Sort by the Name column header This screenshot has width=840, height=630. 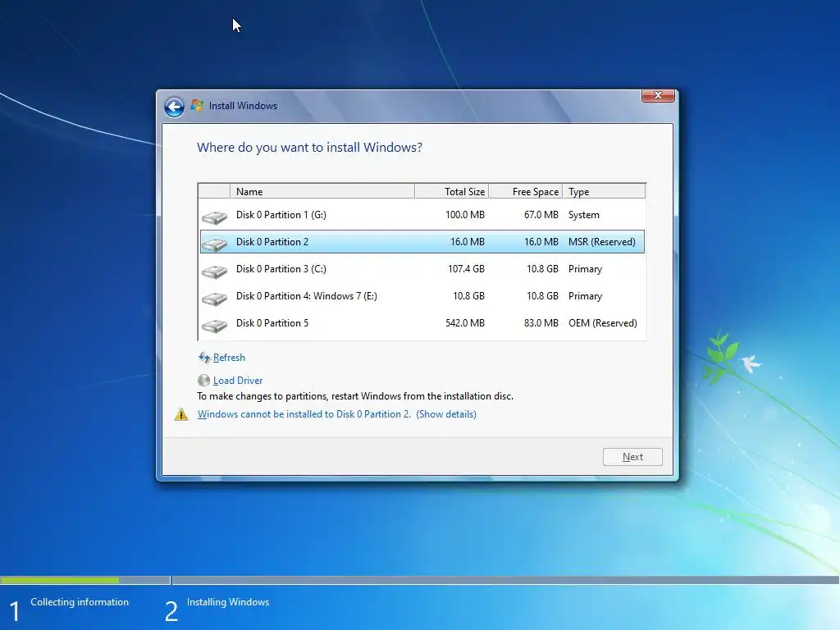[x=322, y=191]
